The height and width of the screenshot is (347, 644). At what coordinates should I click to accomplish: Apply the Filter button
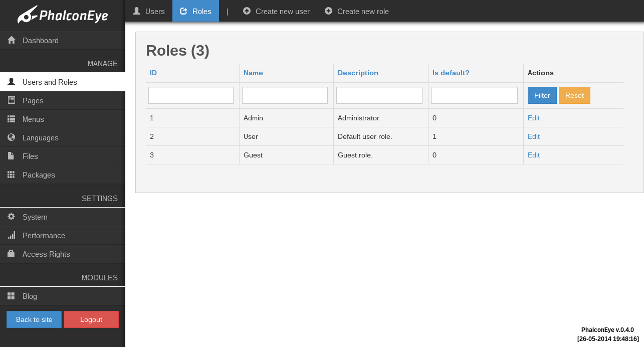tap(542, 95)
